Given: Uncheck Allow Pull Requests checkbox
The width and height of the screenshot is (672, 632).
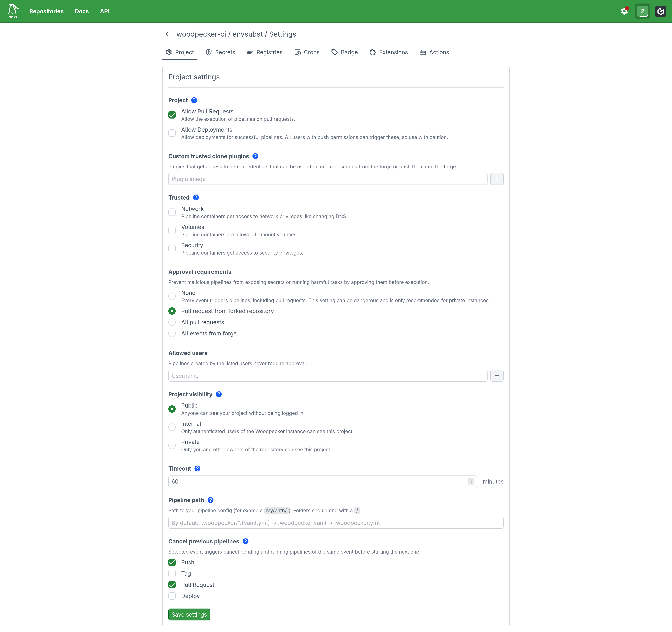Looking at the screenshot, I should pyautogui.click(x=172, y=115).
